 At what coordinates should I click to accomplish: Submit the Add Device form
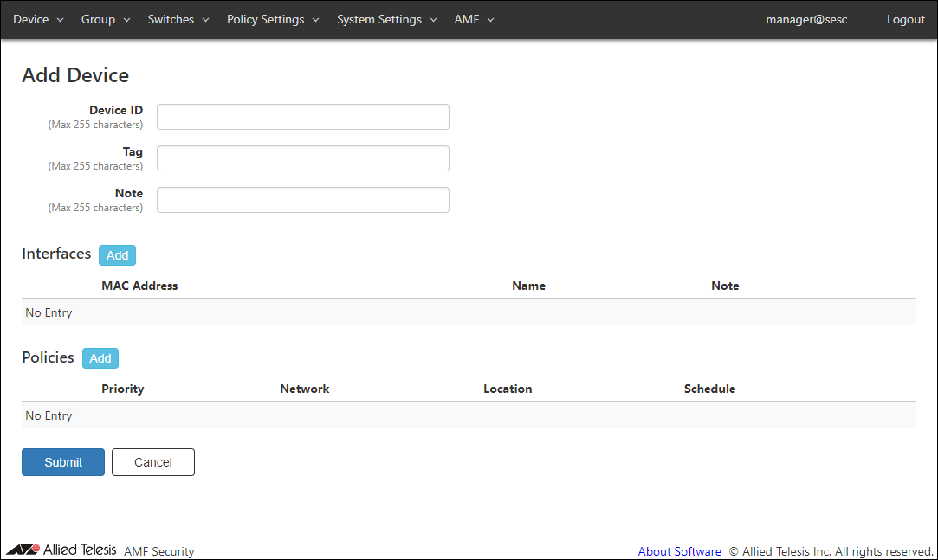point(63,462)
